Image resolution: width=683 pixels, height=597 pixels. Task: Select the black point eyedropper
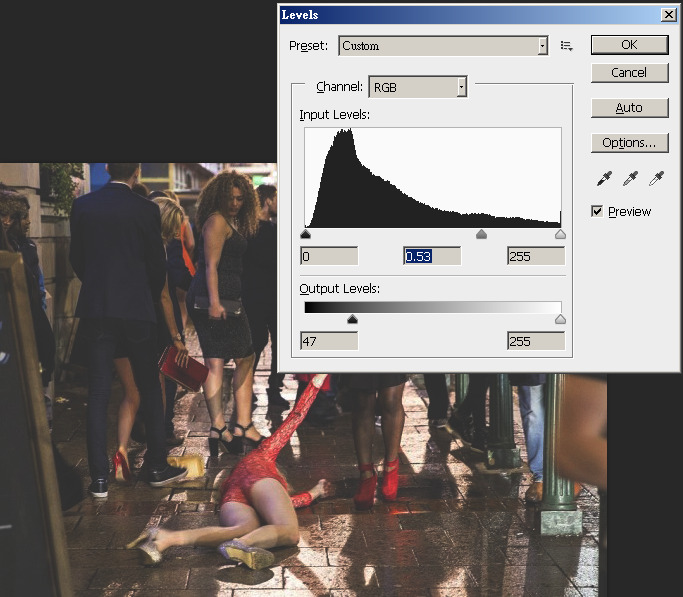point(604,179)
